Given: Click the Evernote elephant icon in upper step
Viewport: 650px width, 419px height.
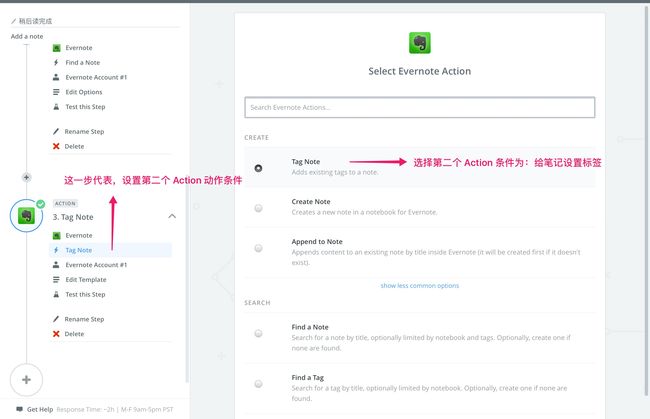Looking at the screenshot, I should pyautogui.click(x=56, y=48).
